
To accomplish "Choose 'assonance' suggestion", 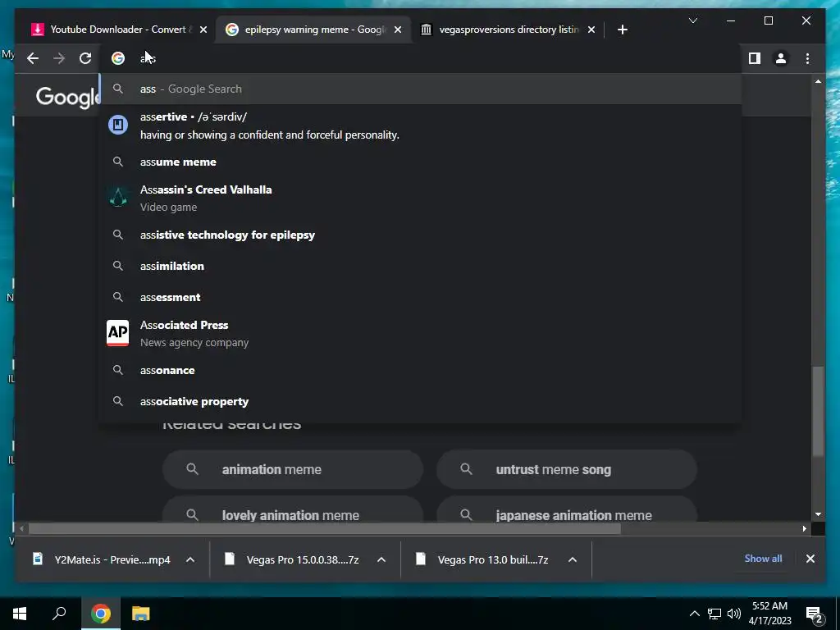I will [x=421, y=370].
